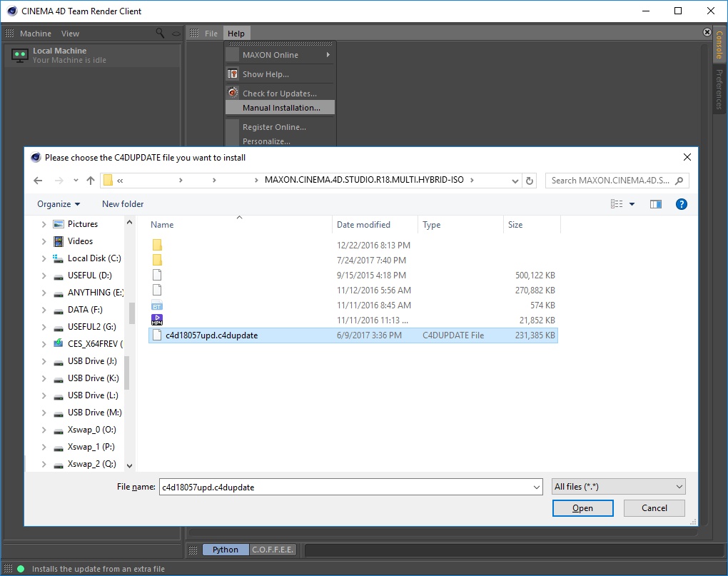Screen dimensions: 728x576
Task: Click the CES_X64FREV drive icon
Action: (59, 344)
